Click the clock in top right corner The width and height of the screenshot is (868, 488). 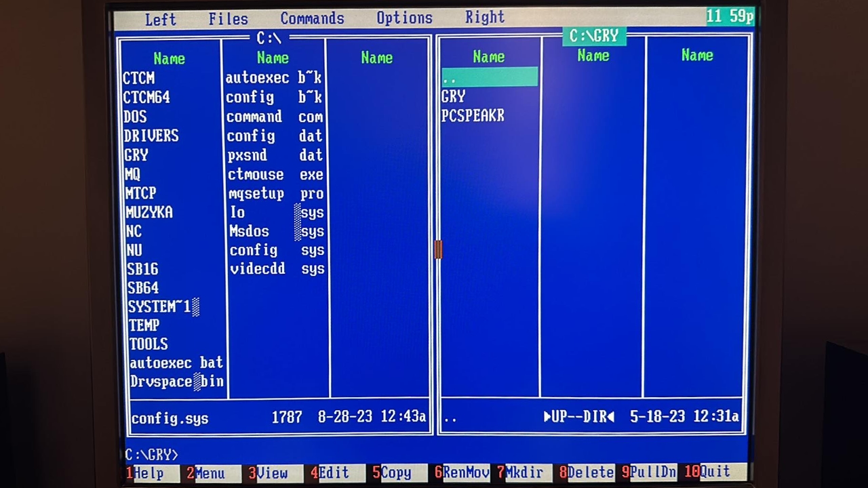tap(730, 16)
